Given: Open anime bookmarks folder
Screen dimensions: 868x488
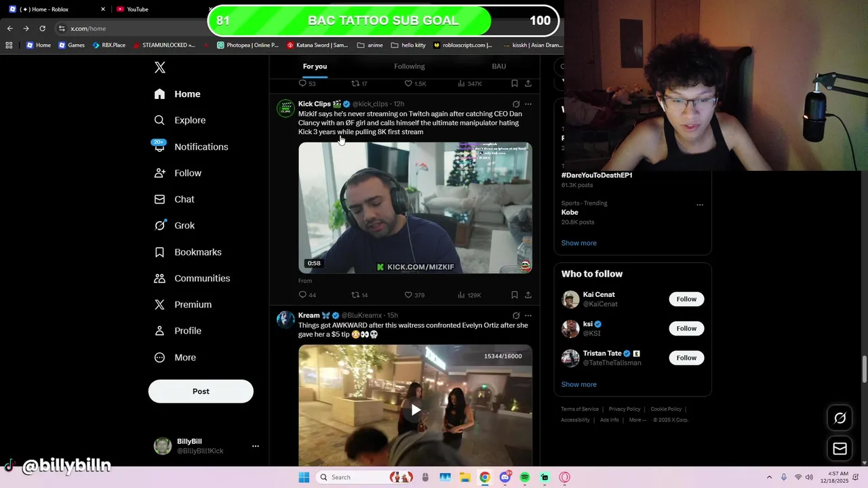Looking at the screenshot, I should tap(370, 45).
